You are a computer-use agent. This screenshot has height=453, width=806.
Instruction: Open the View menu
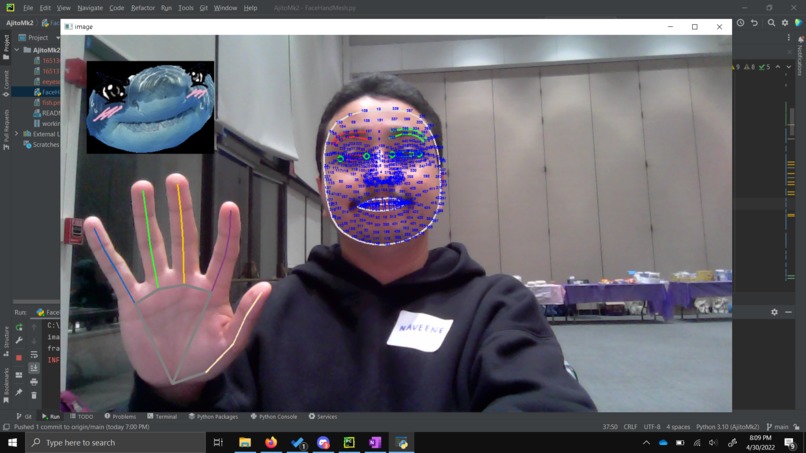point(63,8)
